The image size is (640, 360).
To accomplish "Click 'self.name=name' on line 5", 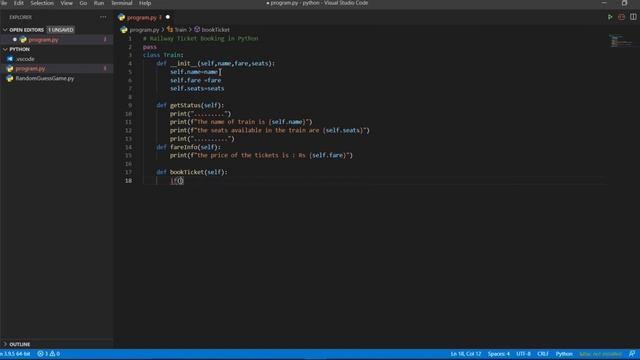I will click(194, 72).
